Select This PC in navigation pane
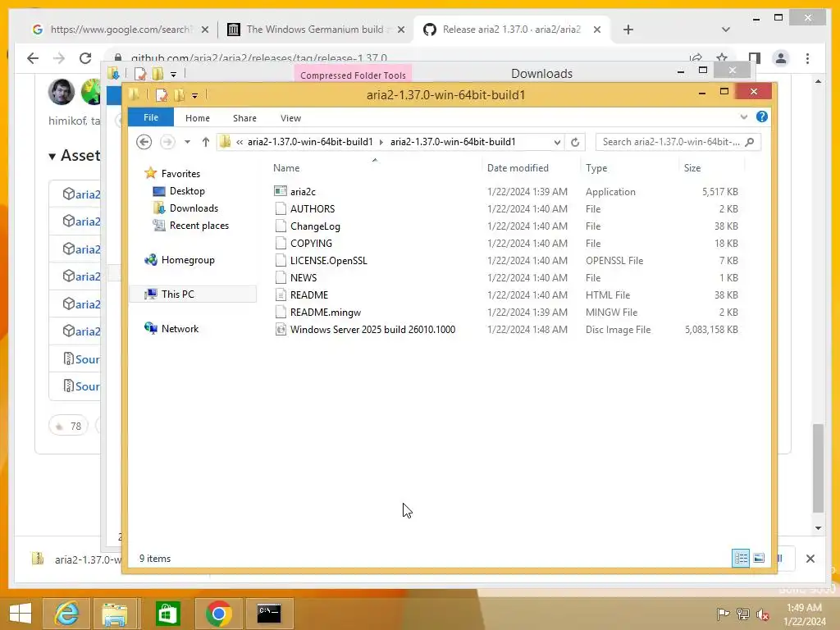 (x=194, y=294)
